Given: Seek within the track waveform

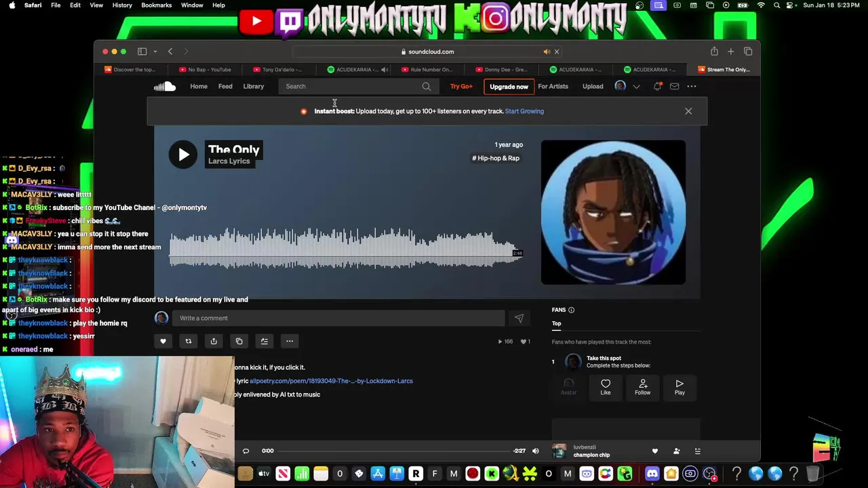Looking at the screenshot, I should [346, 249].
